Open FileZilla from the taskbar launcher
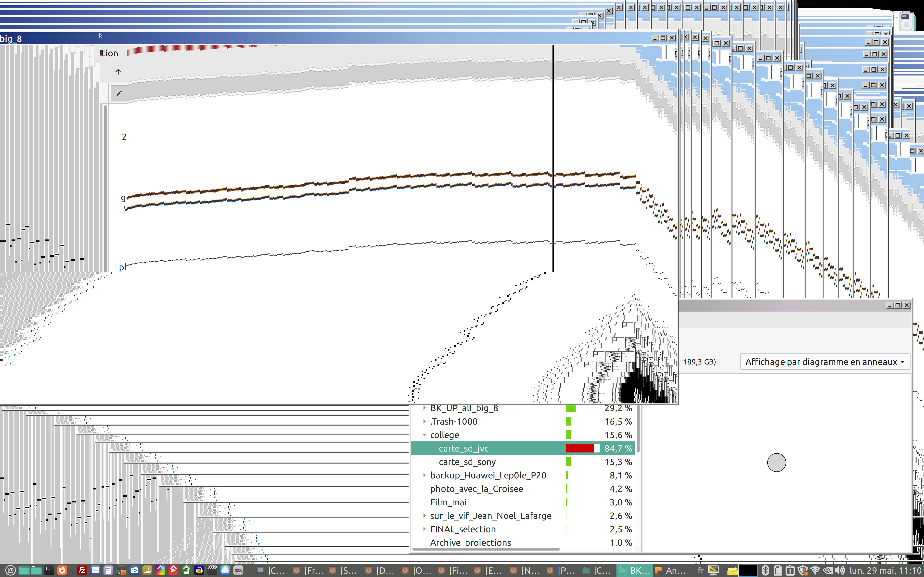 (x=82, y=570)
